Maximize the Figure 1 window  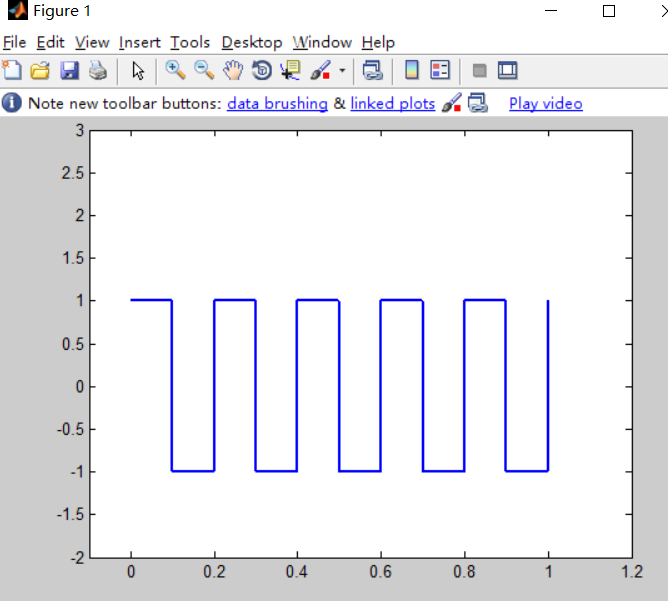coord(609,11)
